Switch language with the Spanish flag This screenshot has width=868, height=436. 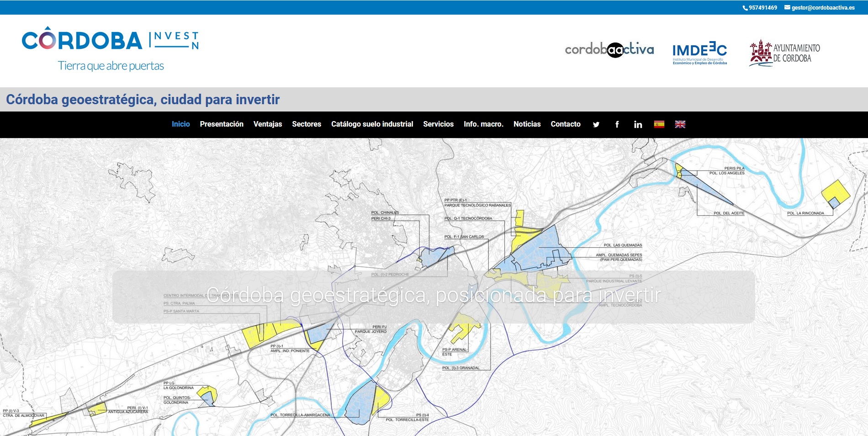tap(659, 124)
